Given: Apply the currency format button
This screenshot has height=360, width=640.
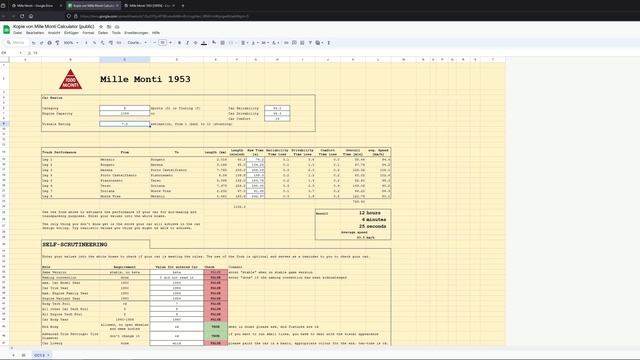Looking at the screenshot, I should pos(86,42).
